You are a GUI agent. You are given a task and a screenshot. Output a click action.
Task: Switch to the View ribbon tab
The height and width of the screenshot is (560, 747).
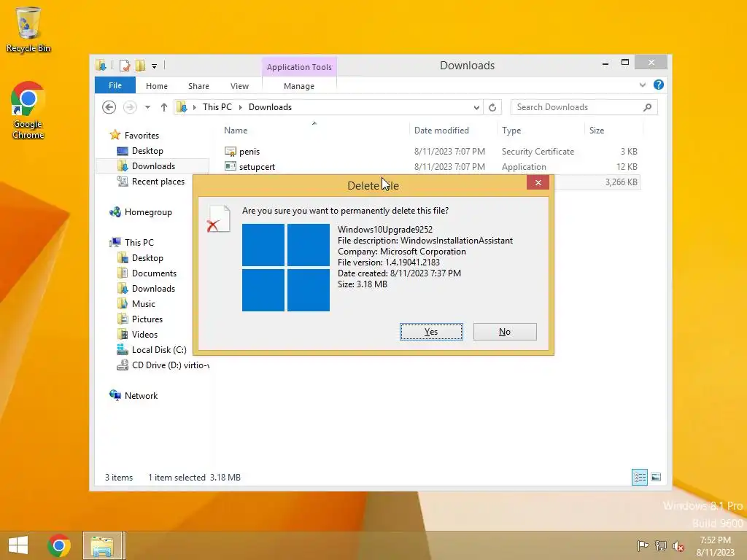click(239, 86)
